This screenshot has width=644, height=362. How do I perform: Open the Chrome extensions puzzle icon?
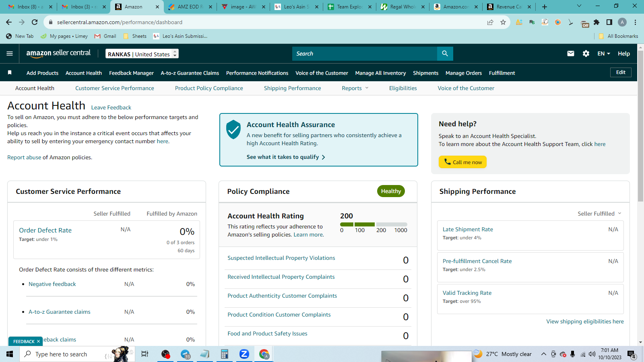597,22
